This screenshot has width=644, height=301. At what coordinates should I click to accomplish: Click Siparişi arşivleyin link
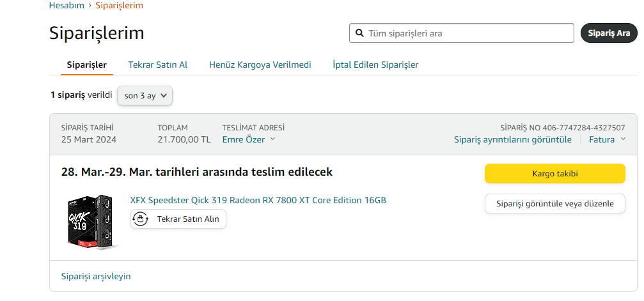tap(96, 276)
